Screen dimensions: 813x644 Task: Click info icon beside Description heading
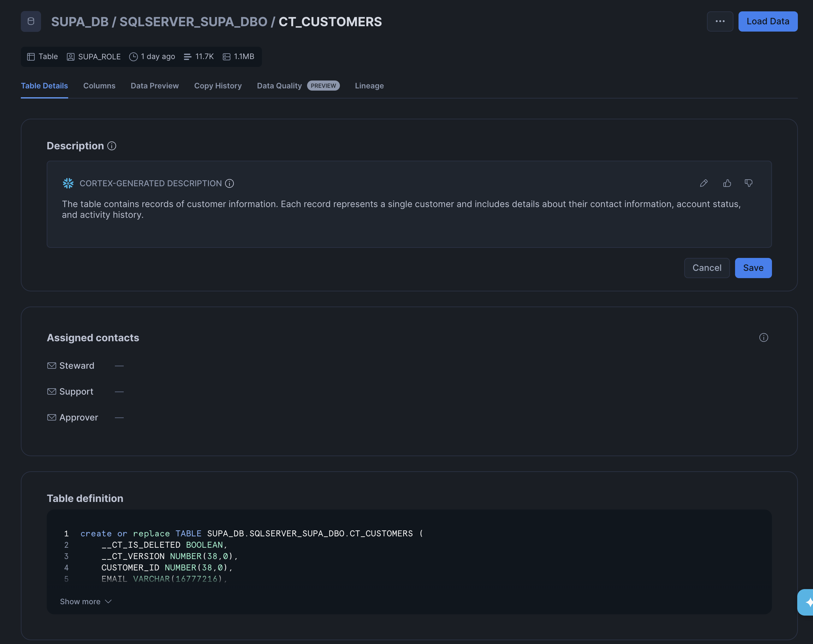pyautogui.click(x=111, y=146)
